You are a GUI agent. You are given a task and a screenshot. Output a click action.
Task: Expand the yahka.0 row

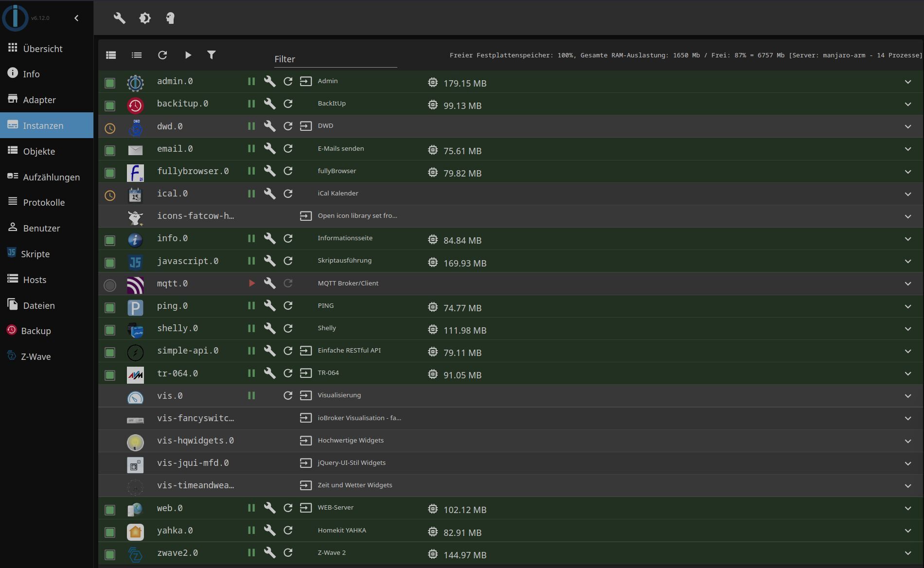[x=907, y=531]
